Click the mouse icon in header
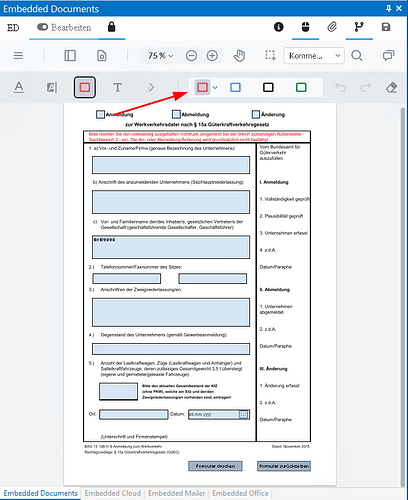Viewport: 408px width, 500px height. [x=305, y=27]
